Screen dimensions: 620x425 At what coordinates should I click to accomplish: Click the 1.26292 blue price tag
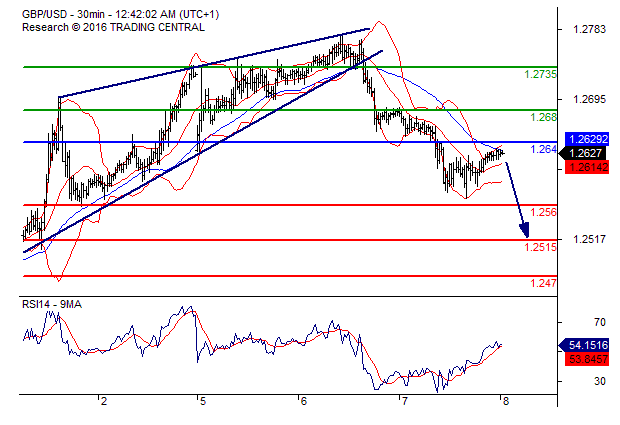[x=587, y=139]
